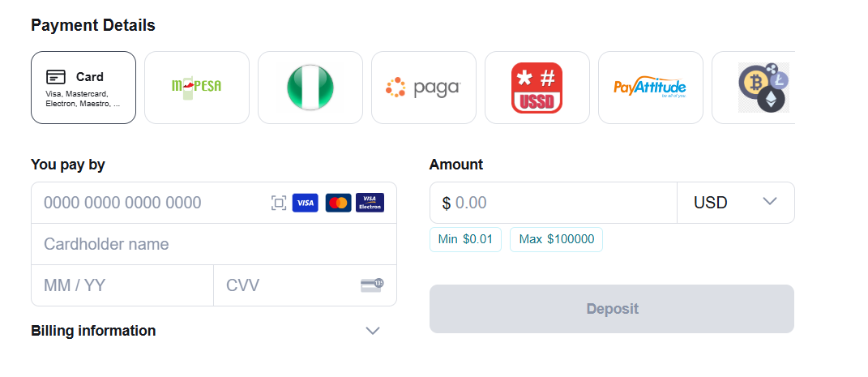This screenshot has height=377, width=868.
Task: Click the CVV hint card icon
Action: click(372, 285)
